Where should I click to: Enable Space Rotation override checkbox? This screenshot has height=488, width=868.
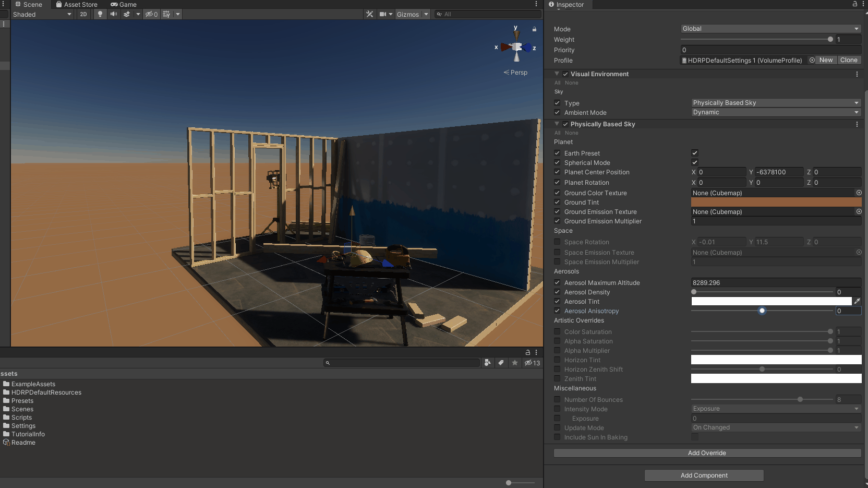(x=557, y=242)
